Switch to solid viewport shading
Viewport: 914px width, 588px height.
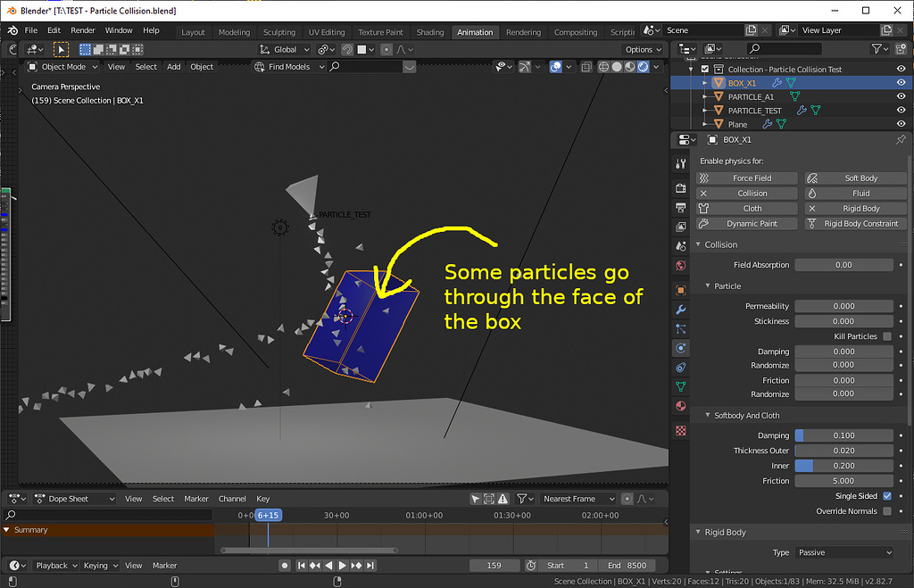(617, 66)
